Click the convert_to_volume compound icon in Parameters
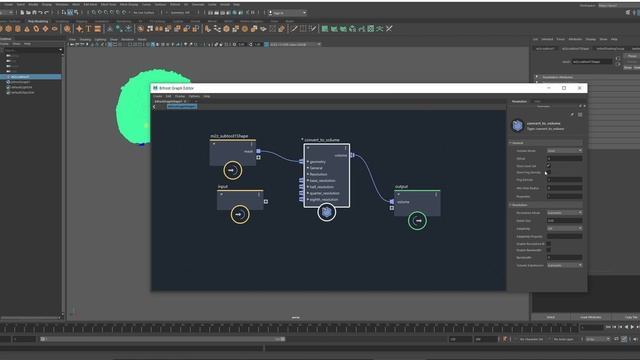640x360 pixels. click(x=518, y=125)
